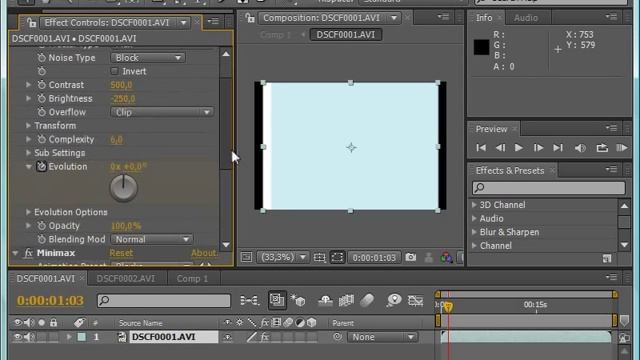Viewport: 640px width, 360px height.
Task: Click the Effects & Presets search field
Action: tap(549, 188)
